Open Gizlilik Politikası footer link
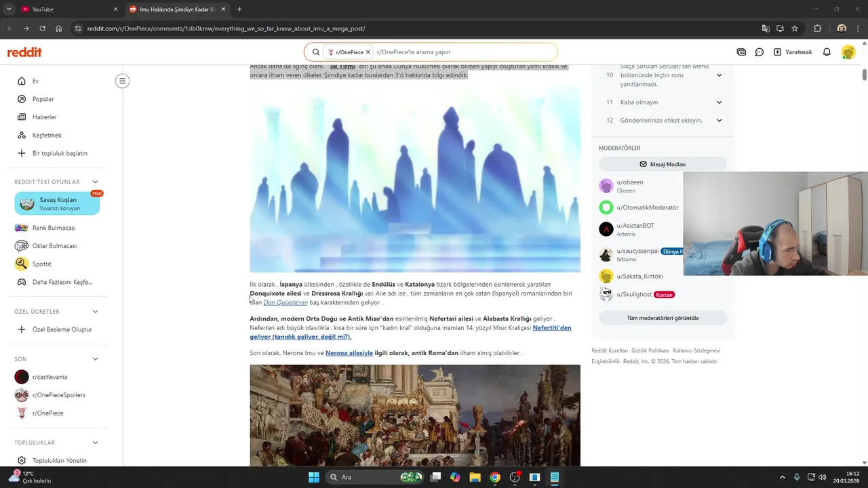The image size is (868, 488). pos(650,351)
